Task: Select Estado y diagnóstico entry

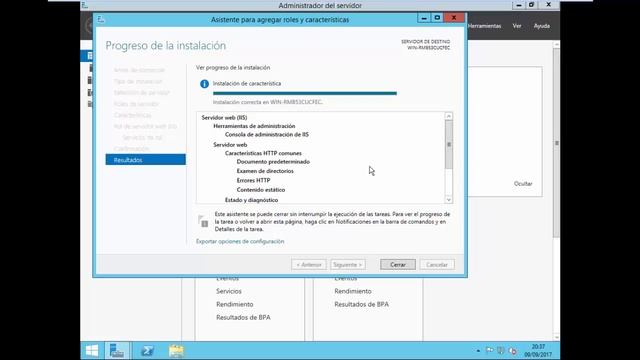Action: point(251,200)
